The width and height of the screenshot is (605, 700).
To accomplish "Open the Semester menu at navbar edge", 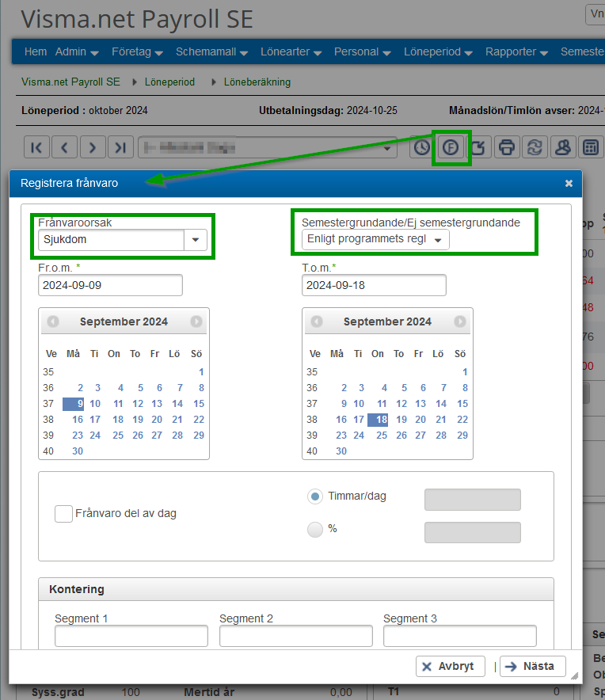I will tap(583, 51).
